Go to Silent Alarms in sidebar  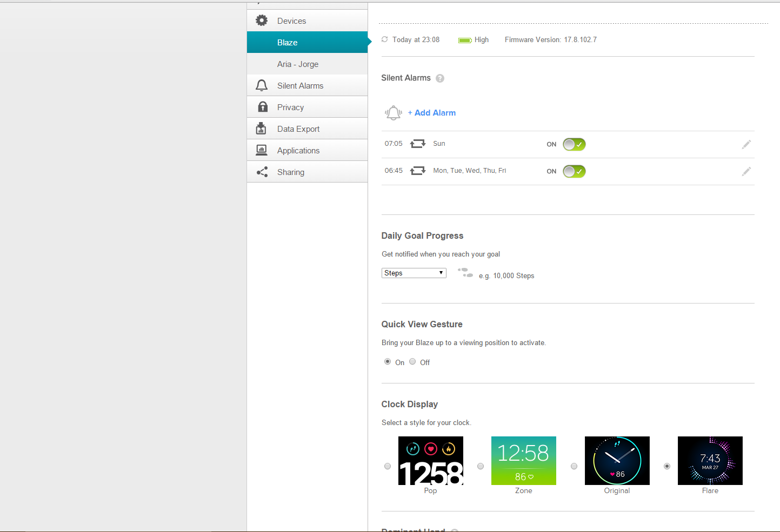point(307,85)
